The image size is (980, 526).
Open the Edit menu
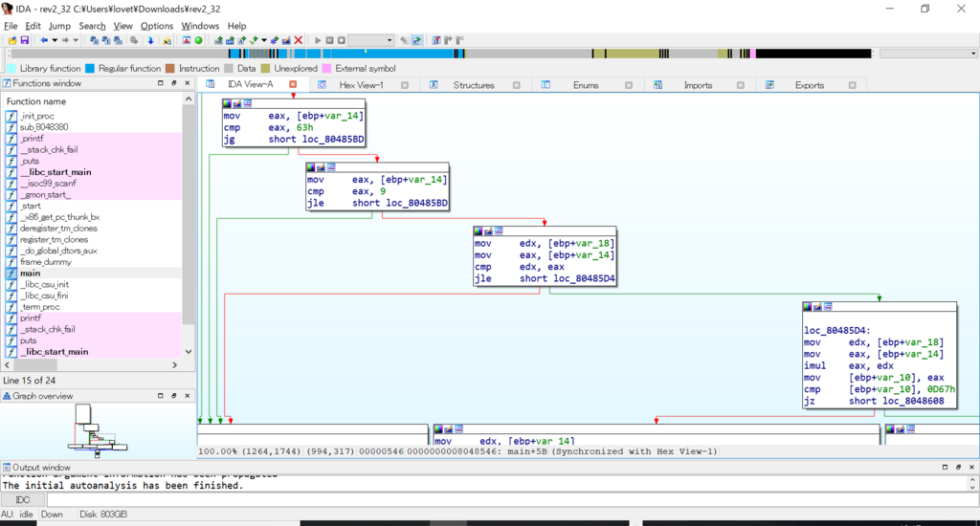click(x=33, y=26)
